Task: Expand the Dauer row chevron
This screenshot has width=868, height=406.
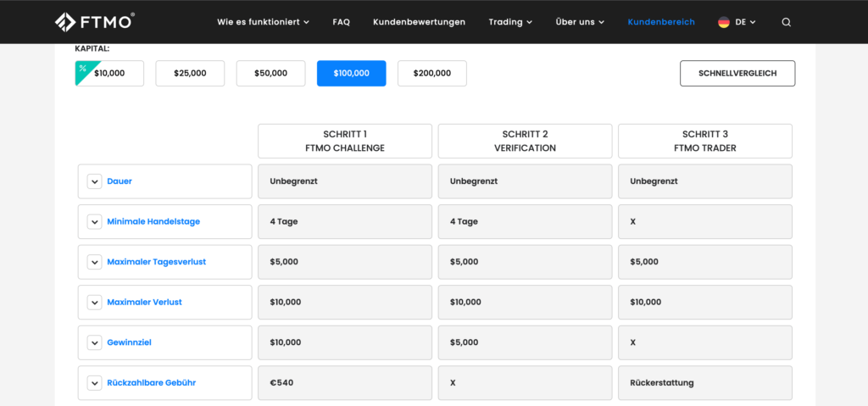Action: 94,181
